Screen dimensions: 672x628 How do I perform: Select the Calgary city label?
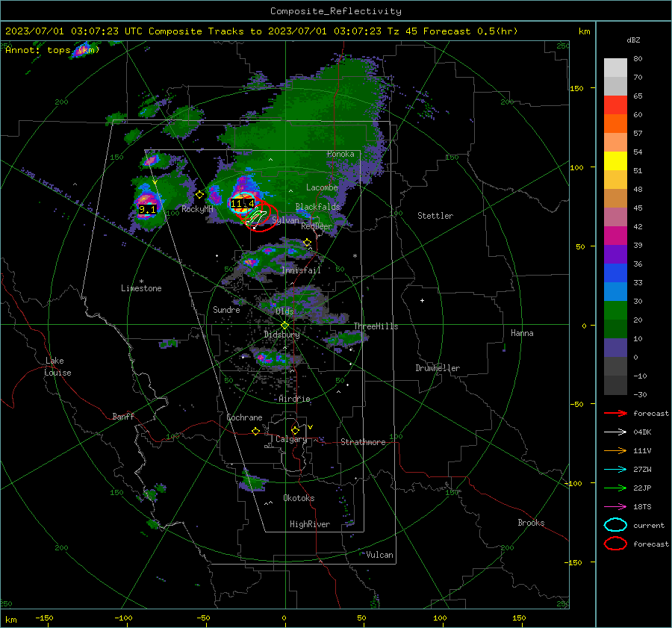[x=291, y=439]
